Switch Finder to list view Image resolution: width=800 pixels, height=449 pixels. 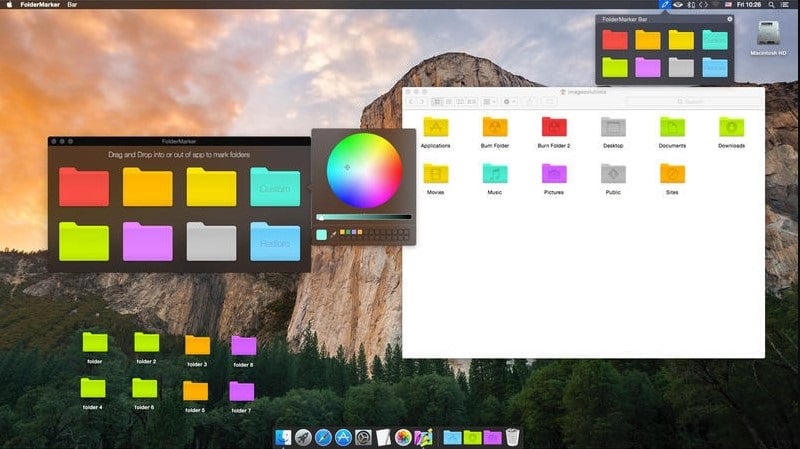pyautogui.click(x=449, y=102)
